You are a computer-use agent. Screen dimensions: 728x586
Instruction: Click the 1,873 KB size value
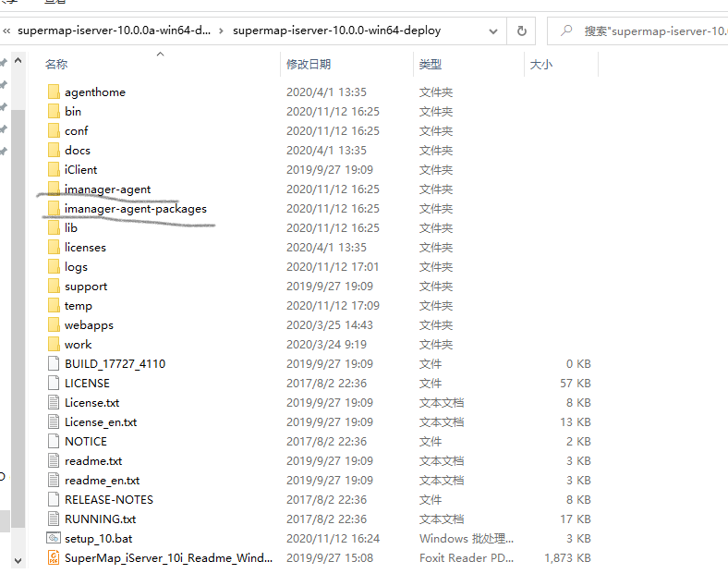[x=567, y=557]
